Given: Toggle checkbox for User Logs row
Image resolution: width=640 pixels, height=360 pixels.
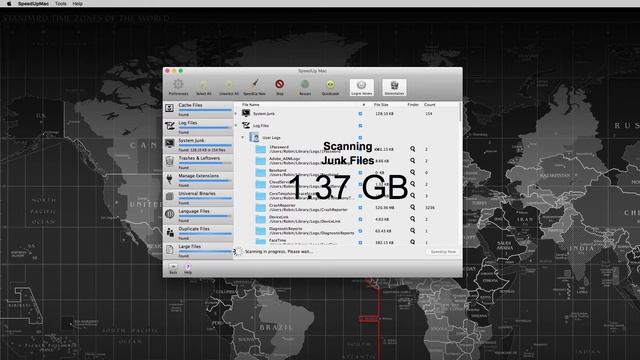Looking at the screenshot, I should pyautogui.click(x=360, y=138).
